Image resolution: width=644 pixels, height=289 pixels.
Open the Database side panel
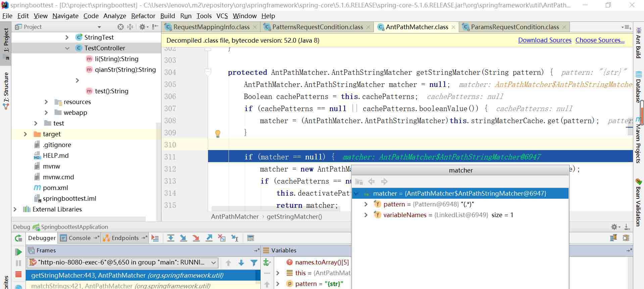[x=638, y=87]
